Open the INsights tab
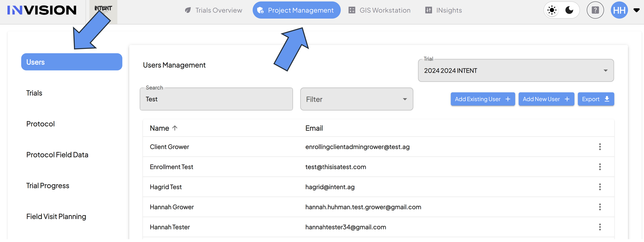644x242 pixels. pos(444,10)
